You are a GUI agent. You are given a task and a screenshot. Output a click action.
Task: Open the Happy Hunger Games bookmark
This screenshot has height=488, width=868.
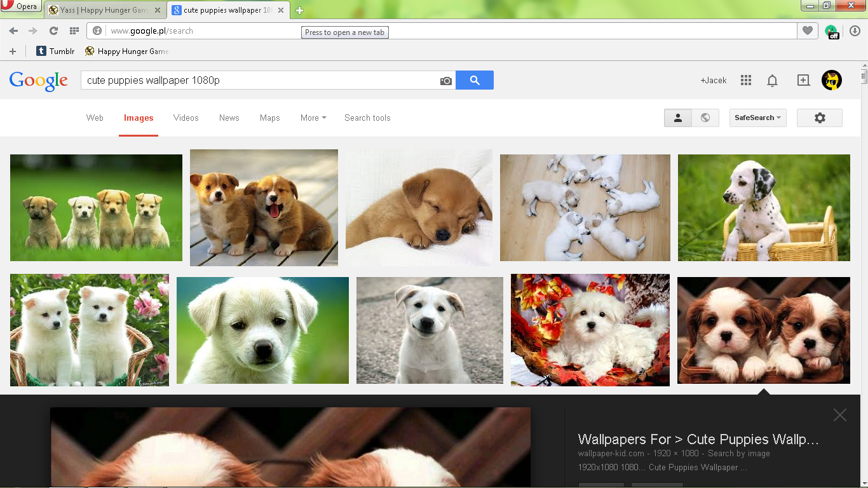[x=127, y=51]
